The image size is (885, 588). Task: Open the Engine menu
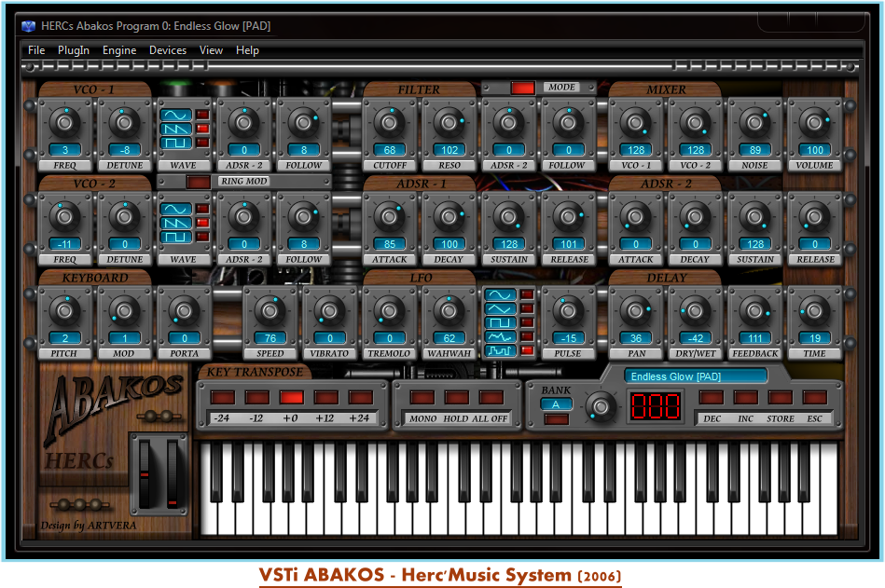119,50
